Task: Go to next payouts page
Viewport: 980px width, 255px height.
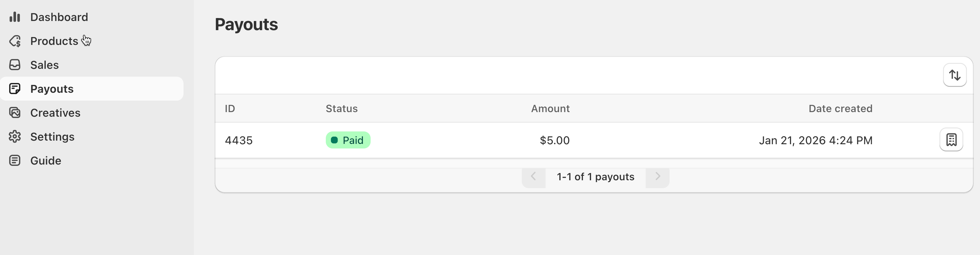Action: [657, 177]
